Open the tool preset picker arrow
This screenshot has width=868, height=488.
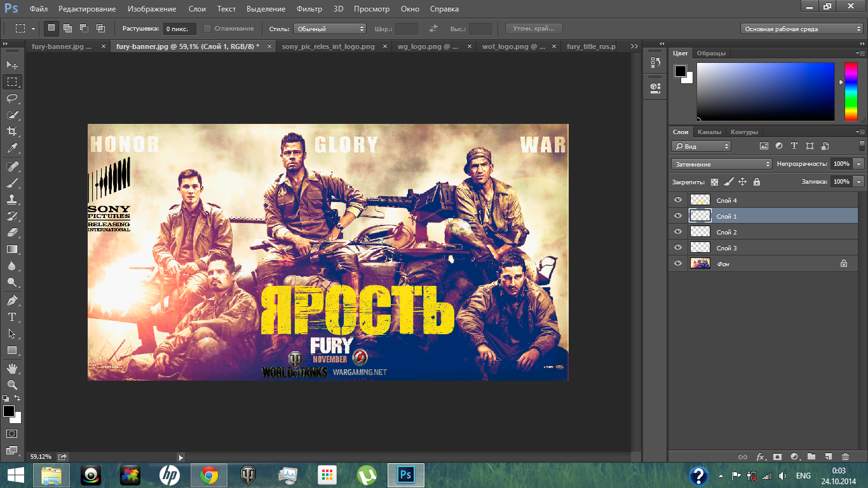[x=33, y=29]
